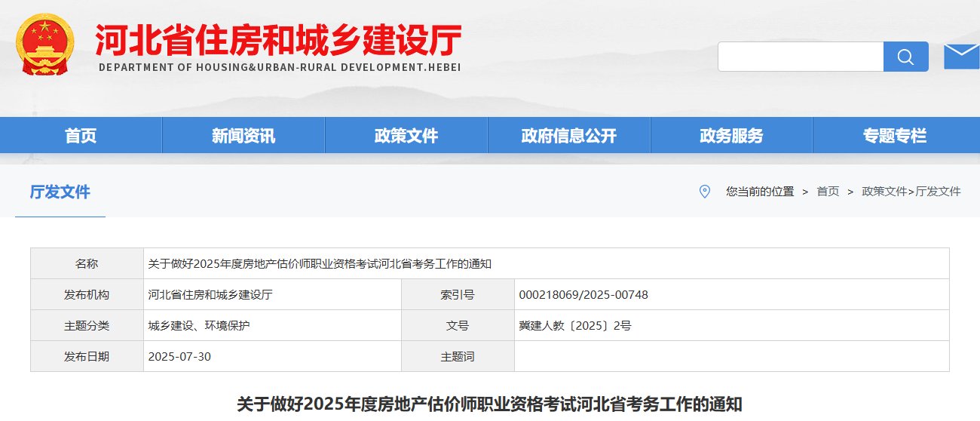This screenshot has width=980, height=421.
Task: Click the 主题分类 label cell
Action: pos(87,325)
